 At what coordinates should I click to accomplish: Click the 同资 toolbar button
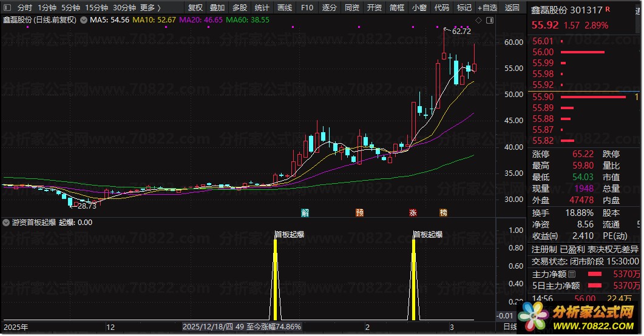click(352, 7)
